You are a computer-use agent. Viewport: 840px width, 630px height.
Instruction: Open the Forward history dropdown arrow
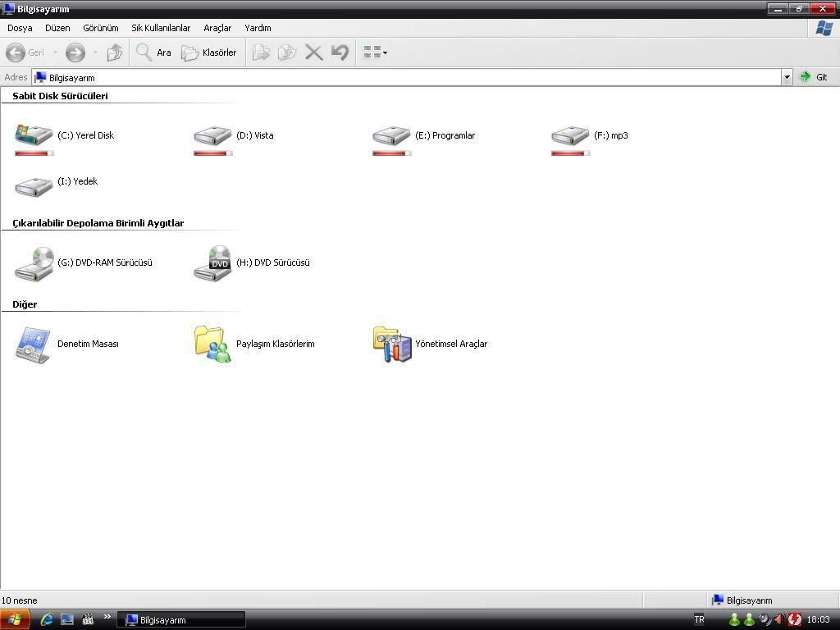tap(95, 52)
